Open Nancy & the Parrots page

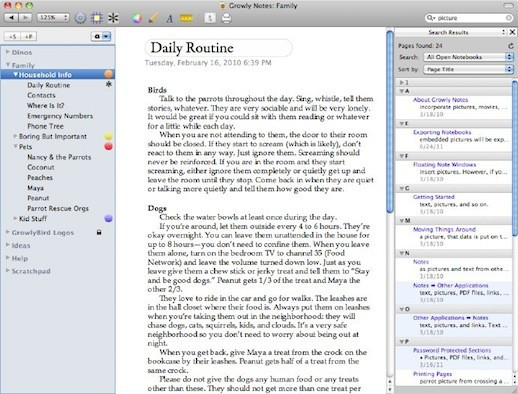point(59,157)
